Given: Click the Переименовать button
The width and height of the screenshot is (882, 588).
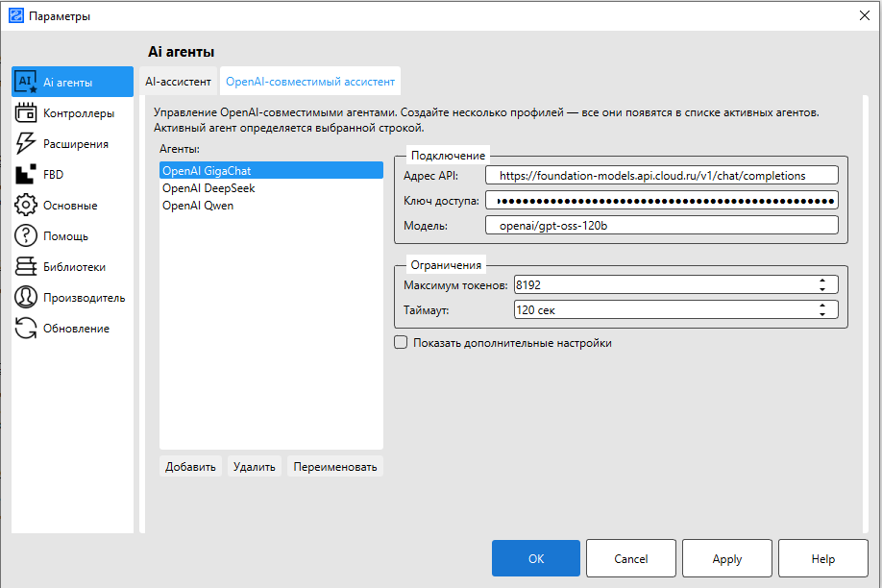Looking at the screenshot, I should [335, 467].
